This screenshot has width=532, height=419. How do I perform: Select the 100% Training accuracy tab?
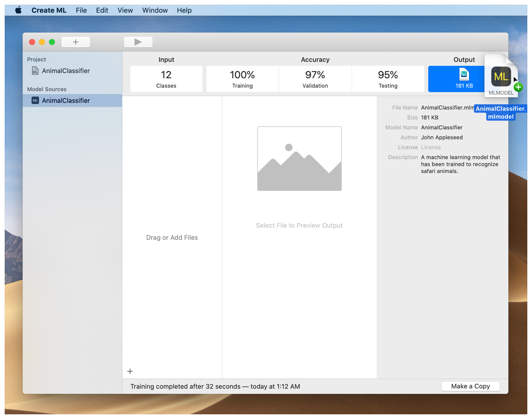click(x=243, y=79)
